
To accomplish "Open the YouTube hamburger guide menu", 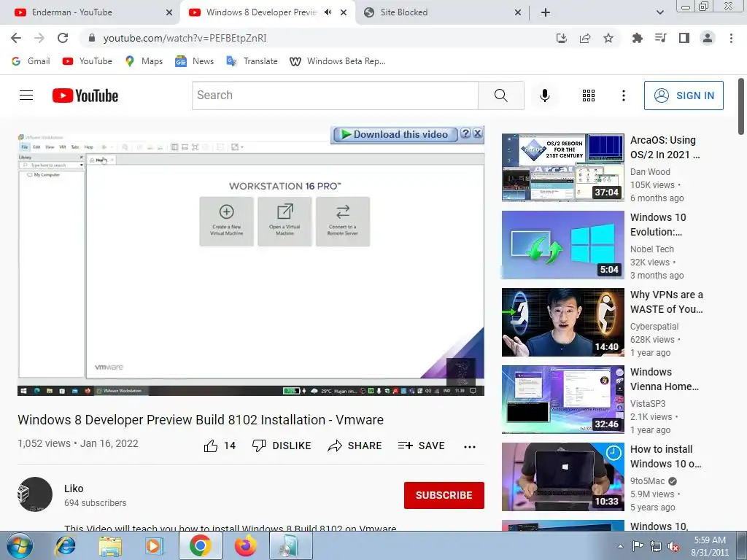I will pos(26,96).
